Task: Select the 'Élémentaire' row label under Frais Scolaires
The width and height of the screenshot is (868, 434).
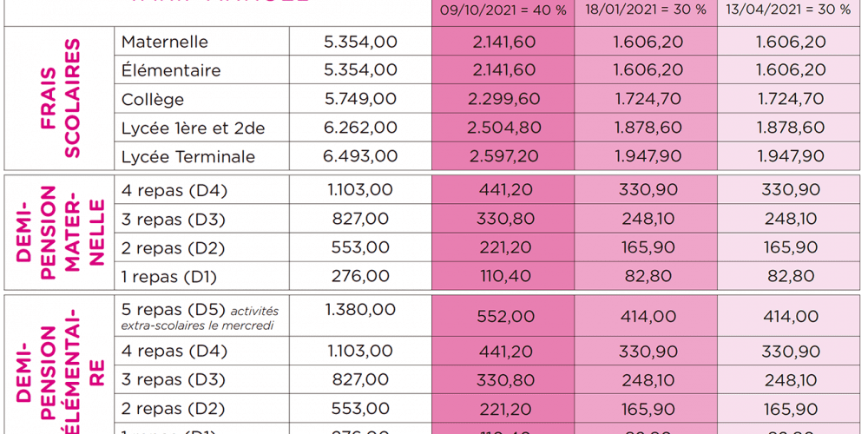Action: click(x=171, y=70)
